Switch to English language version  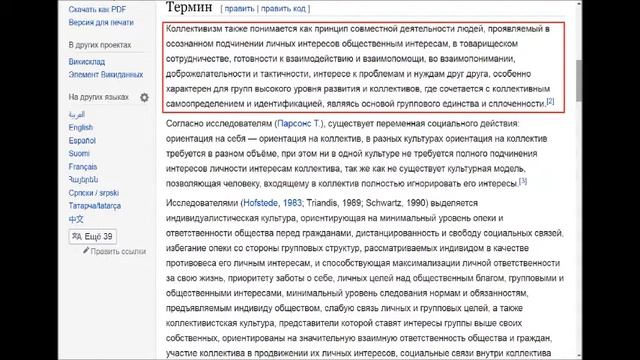(80, 127)
